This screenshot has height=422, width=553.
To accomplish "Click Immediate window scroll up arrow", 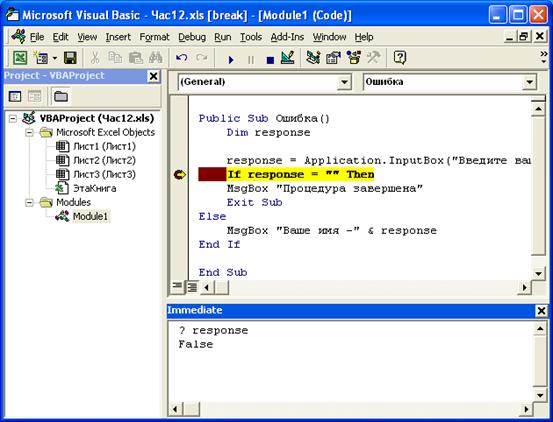I will coord(540,329).
